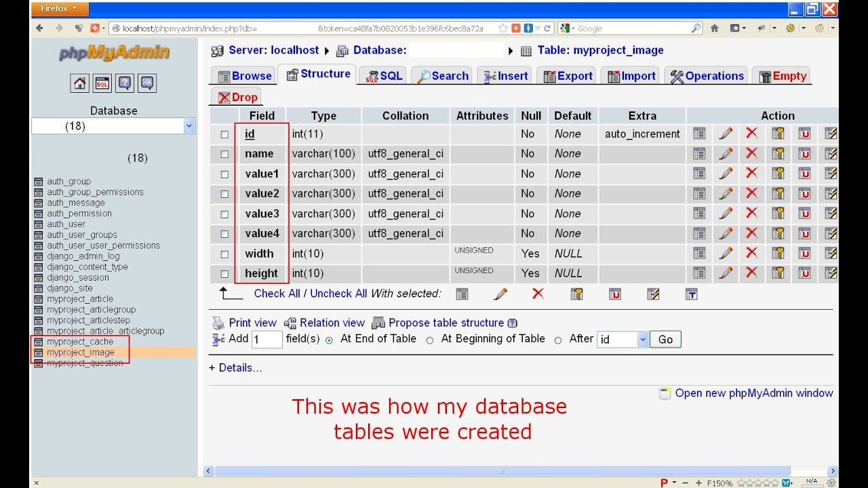Viewport: 868px width, 488px height.
Task: Tick the checkbox for the height field
Action: 224,274
